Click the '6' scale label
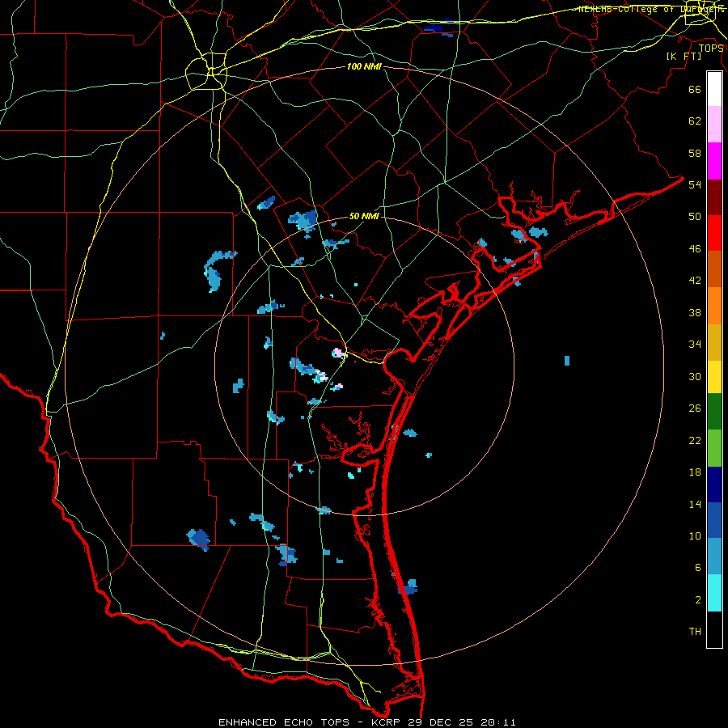 (x=698, y=568)
